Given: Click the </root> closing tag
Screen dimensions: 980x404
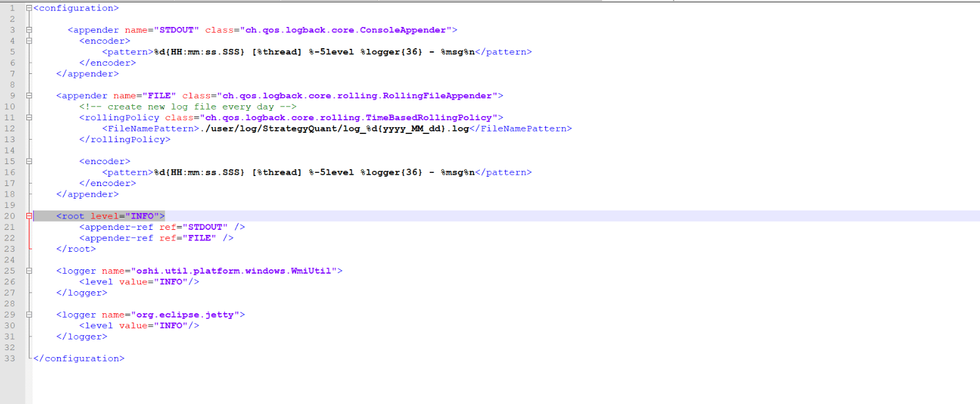Looking at the screenshot, I should click(76, 249).
